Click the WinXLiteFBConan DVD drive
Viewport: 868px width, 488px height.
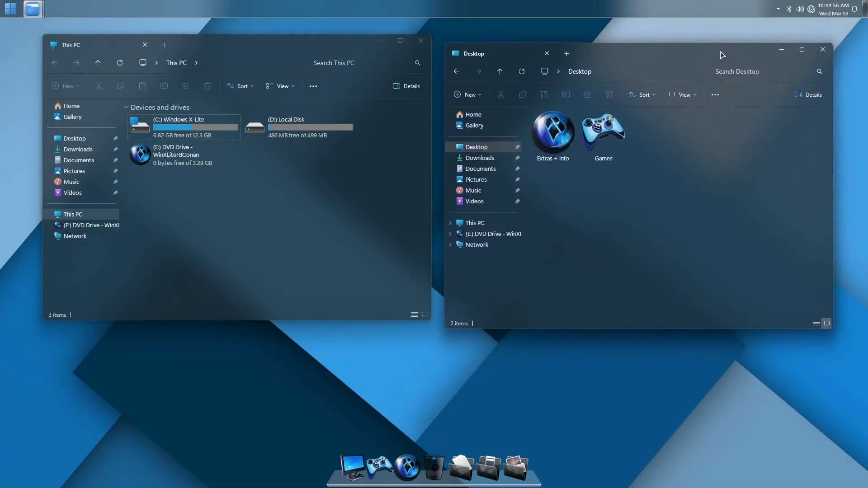click(183, 155)
